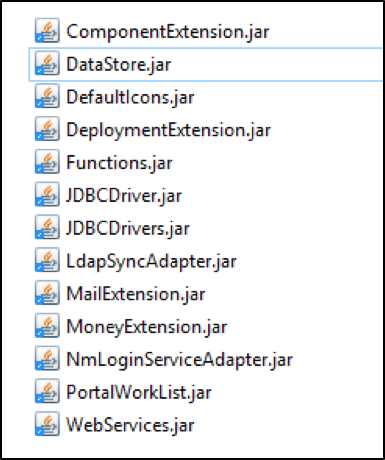385x460 pixels.
Task: Click the LdapSyncAdapter.jar file icon
Action: pyautogui.click(x=47, y=260)
